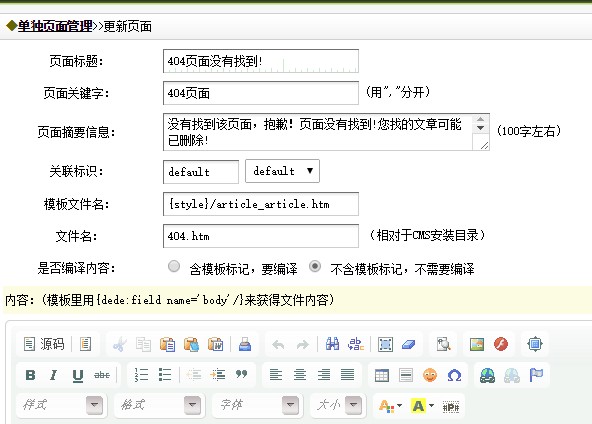Insert an image via the picture icon
The width and height of the screenshot is (592, 424).
pyautogui.click(x=477, y=344)
